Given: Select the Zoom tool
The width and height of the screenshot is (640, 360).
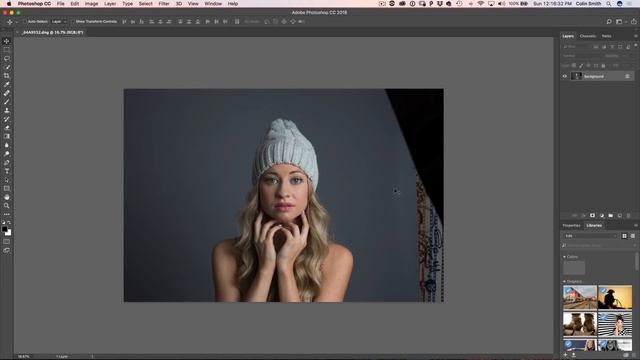Looking at the screenshot, I should click(7, 206).
